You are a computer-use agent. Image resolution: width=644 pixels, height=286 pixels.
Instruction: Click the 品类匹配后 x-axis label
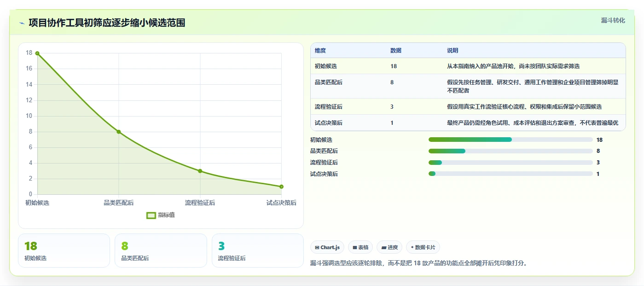(119, 203)
